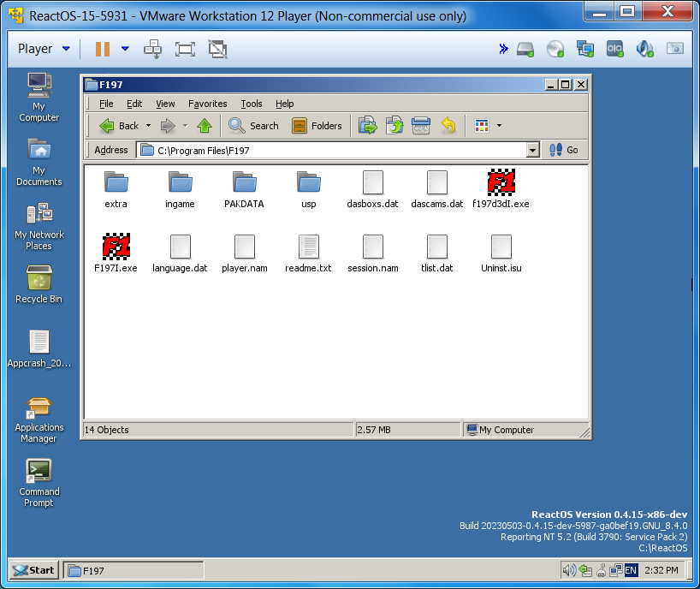Screen dimensions: 700x589
Task: Open the Player menu
Action: (34, 49)
